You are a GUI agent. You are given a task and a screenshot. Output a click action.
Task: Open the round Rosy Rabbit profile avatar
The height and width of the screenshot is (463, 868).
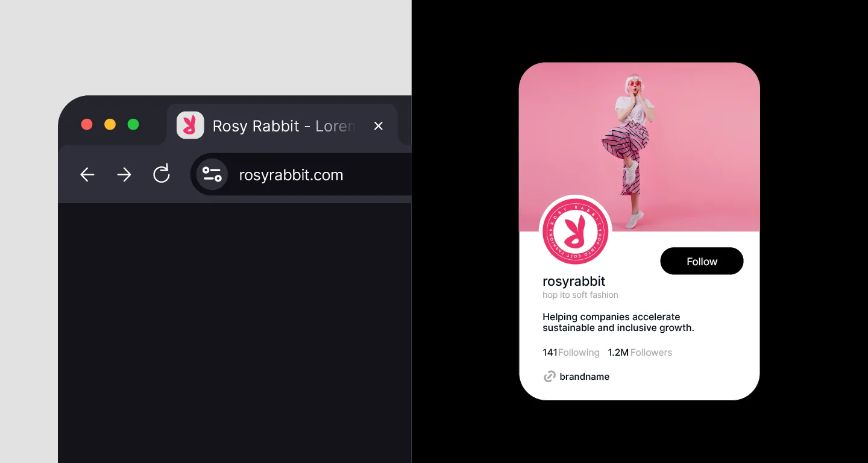575,231
